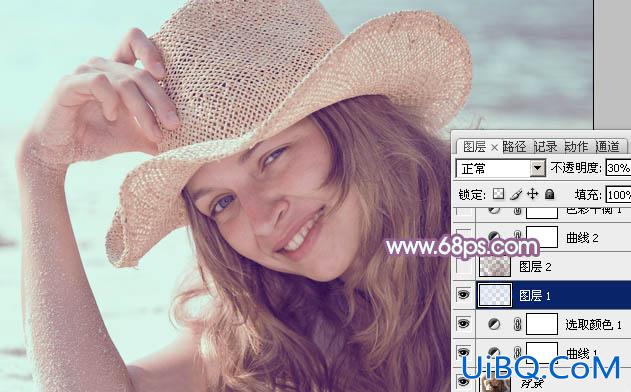The height and width of the screenshot is (392, 631).
Task: Show the 图层 2 layer visibility
Action: (464, 266)
